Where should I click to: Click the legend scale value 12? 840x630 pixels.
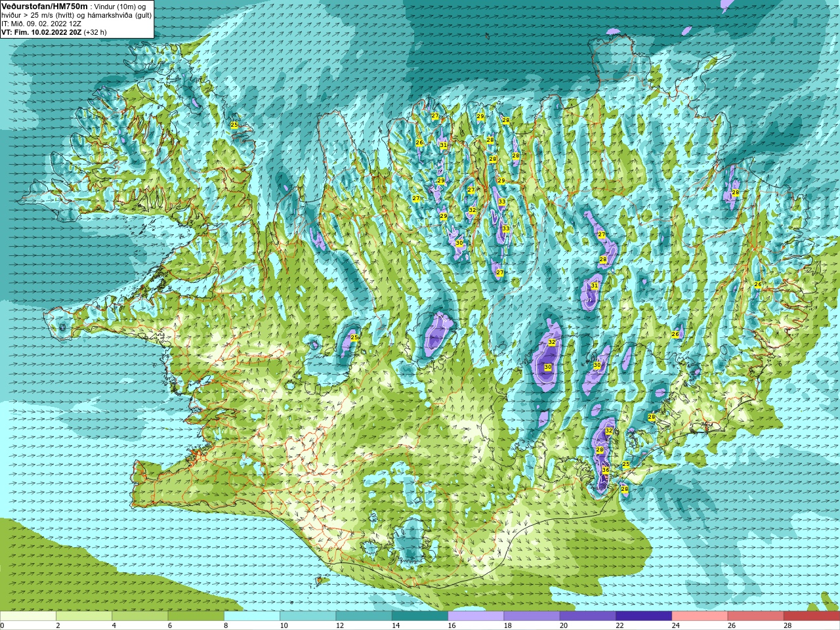point(340,625)
